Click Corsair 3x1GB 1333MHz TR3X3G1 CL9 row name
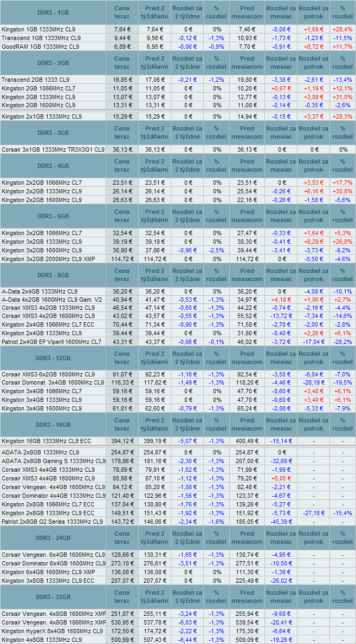The height and width of the screenshot is (644, 356). point(53,149)
